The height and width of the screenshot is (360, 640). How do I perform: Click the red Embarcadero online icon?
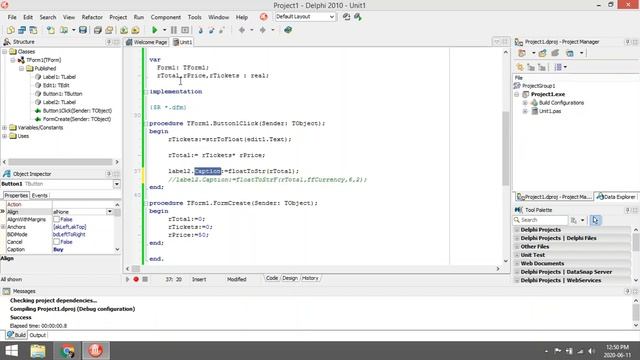coord(264,17)
